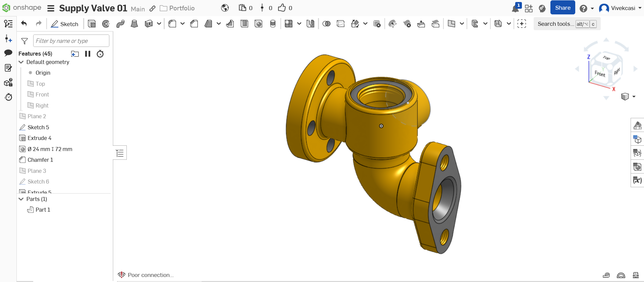The height and width of the screenshot is (282, 644).
Task: Select the Transform tool
Action: (x=355, y=24)
